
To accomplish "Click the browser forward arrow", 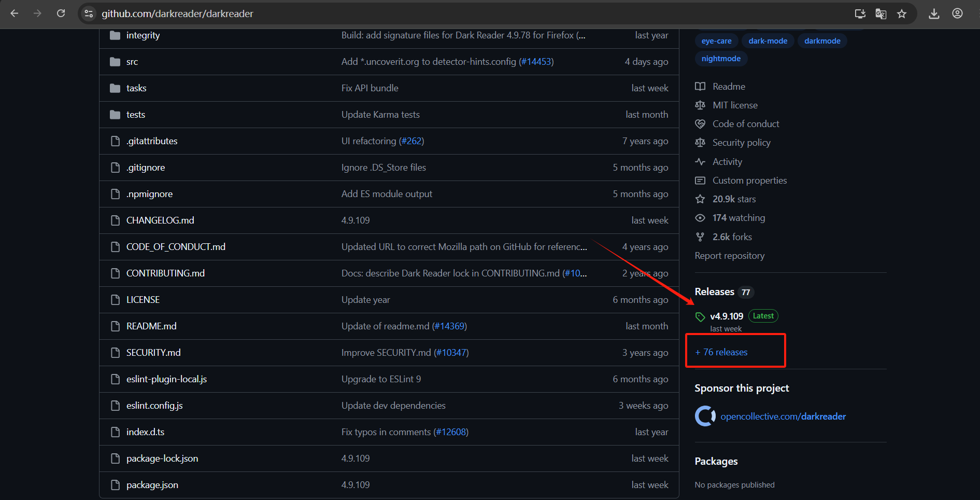I will pos(37,13).
